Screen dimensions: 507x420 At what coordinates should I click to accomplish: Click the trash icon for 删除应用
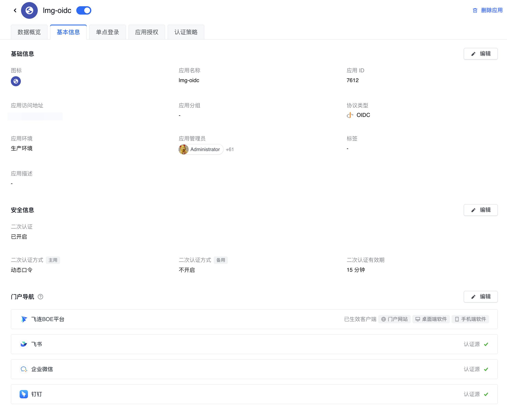pos(475,10)
